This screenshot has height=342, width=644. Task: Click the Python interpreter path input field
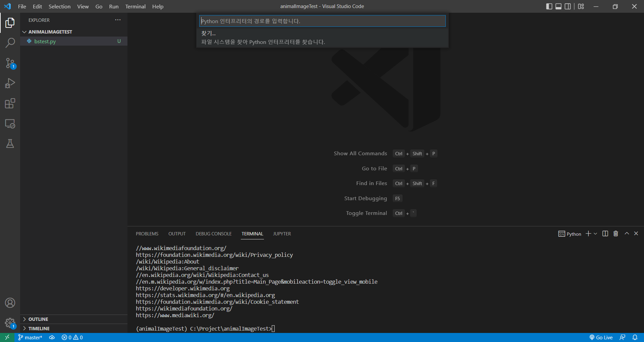322,21
